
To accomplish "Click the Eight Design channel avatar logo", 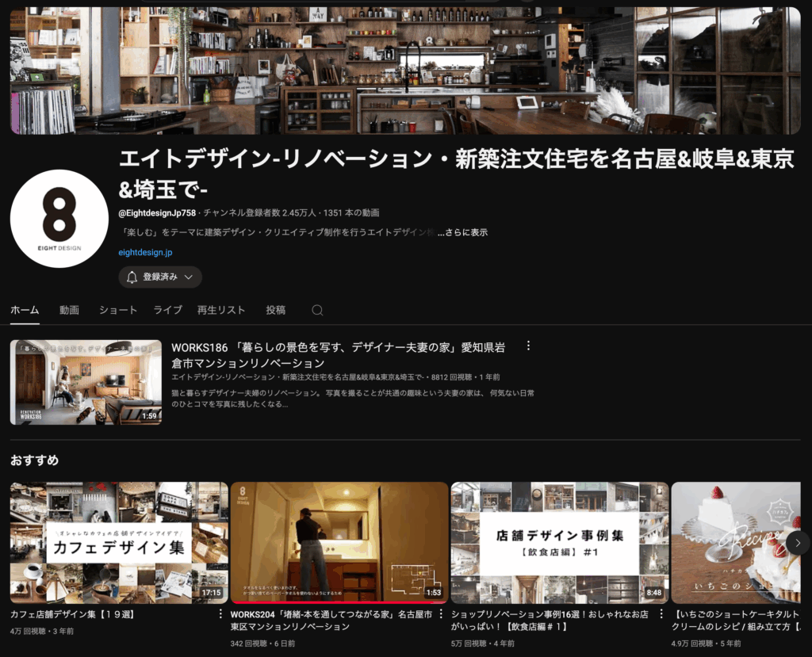I will tap(59, 219).
